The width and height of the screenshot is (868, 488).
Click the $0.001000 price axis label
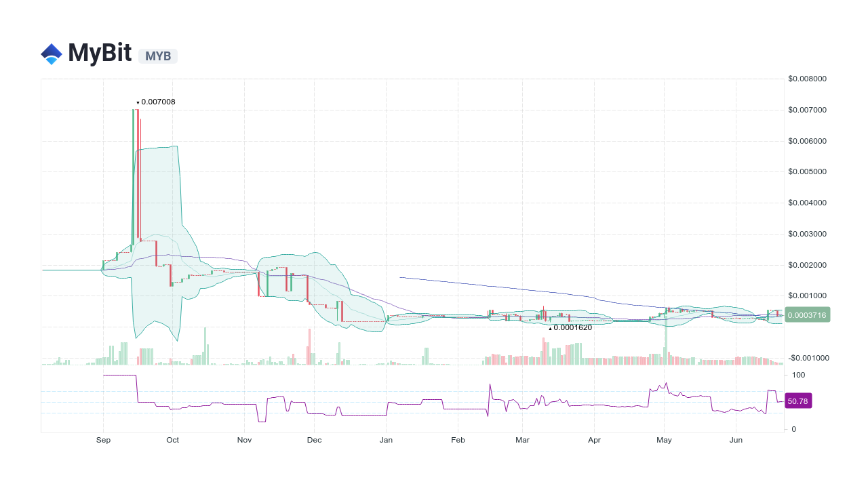(808, 296)
